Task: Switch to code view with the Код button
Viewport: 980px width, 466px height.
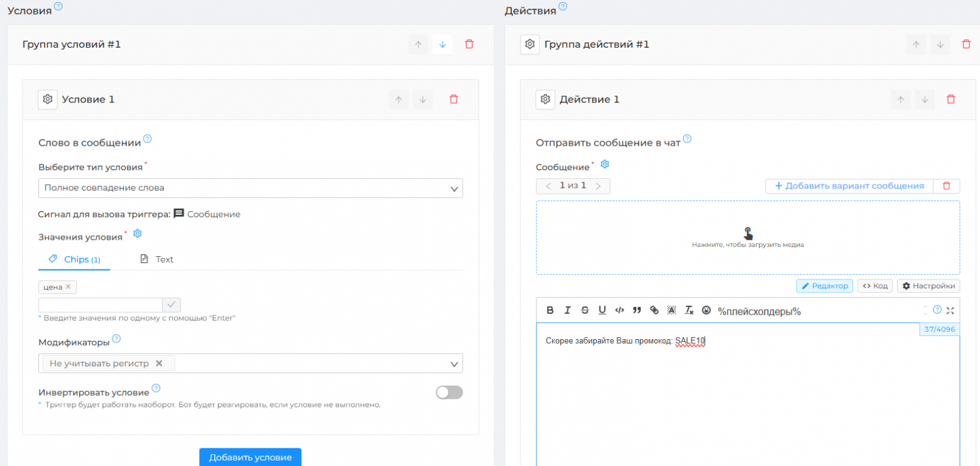Action: [x=874, y=286]
